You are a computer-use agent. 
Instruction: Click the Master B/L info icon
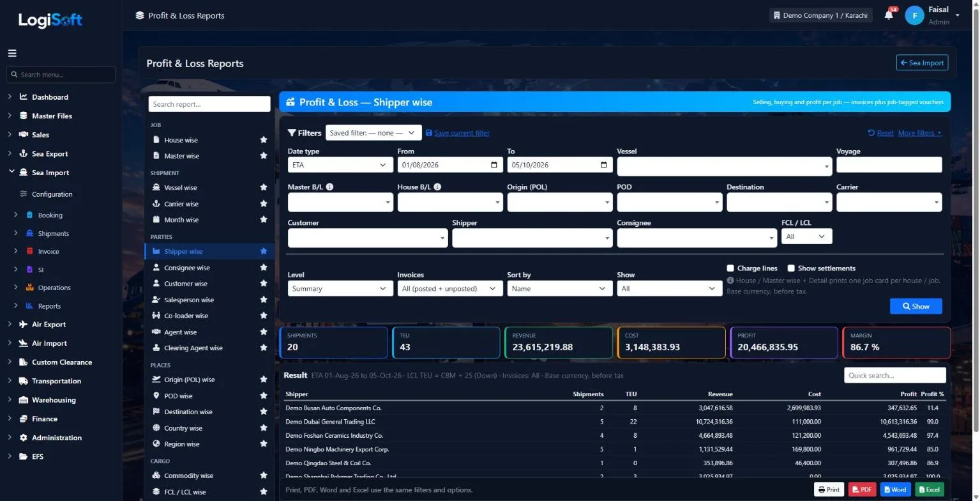click(329, 187)
